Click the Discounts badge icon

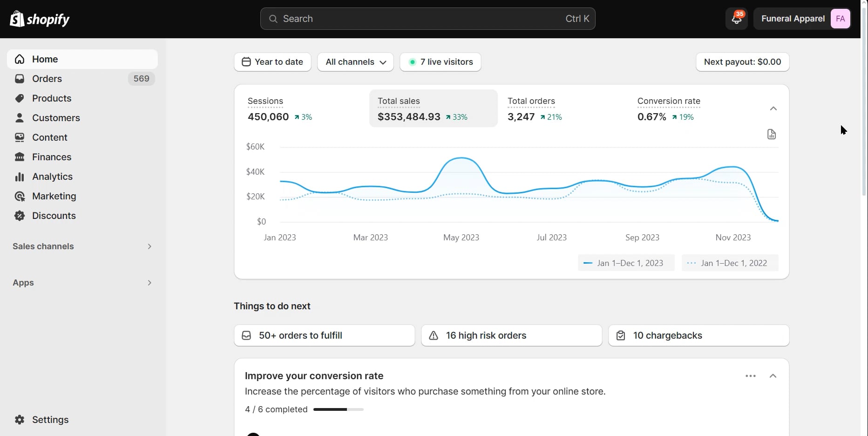(x=20, y=216)
